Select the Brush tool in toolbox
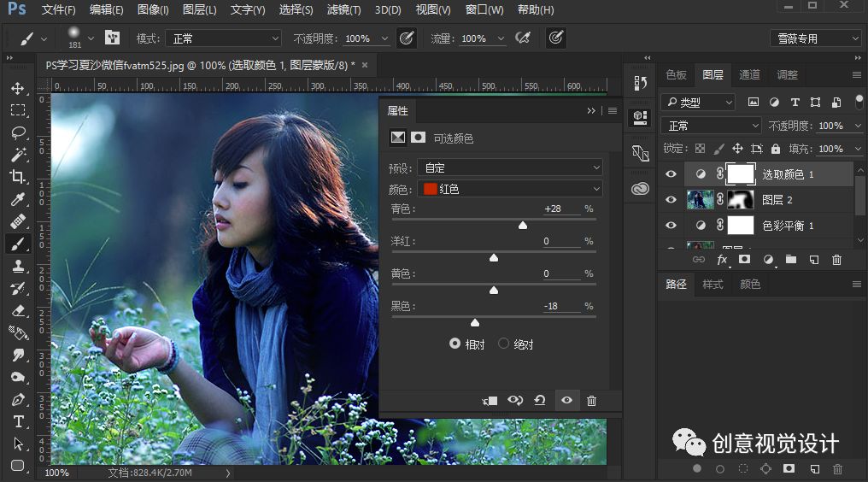Image resolution: width=868 pixels, height=482 pixels. click(18, 244)
